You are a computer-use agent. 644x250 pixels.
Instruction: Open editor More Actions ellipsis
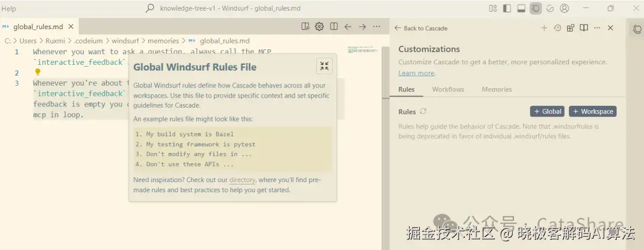point(377,27)
